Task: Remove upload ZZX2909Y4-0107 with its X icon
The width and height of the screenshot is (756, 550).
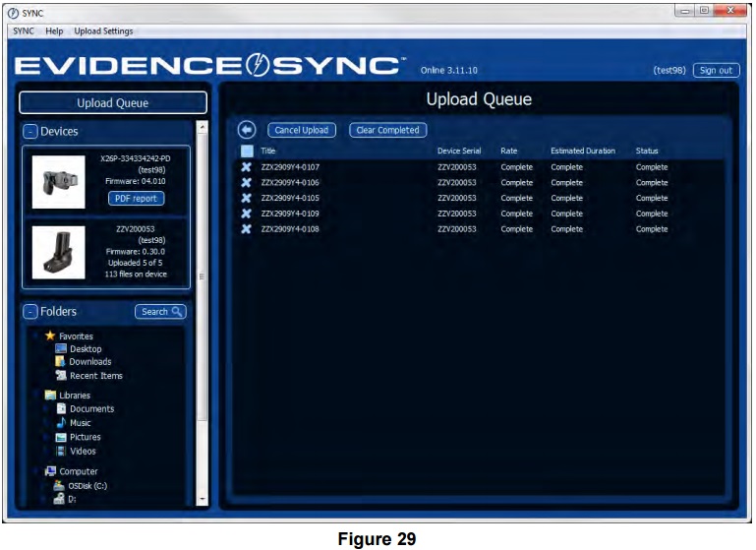Action: 246,167
